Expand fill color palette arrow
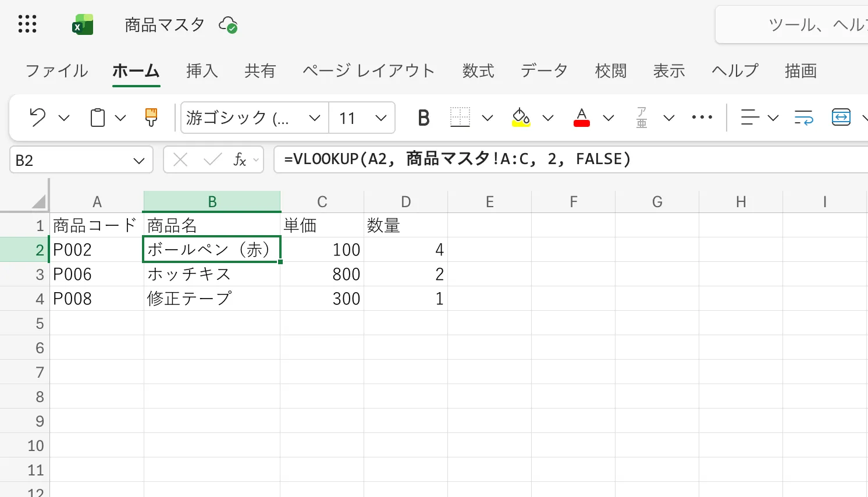The image size is (868, 497). [548, 118]
